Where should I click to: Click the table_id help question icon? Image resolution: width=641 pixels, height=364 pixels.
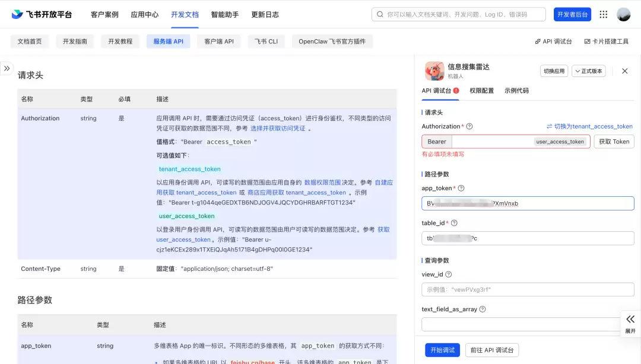tap(454, 223)
